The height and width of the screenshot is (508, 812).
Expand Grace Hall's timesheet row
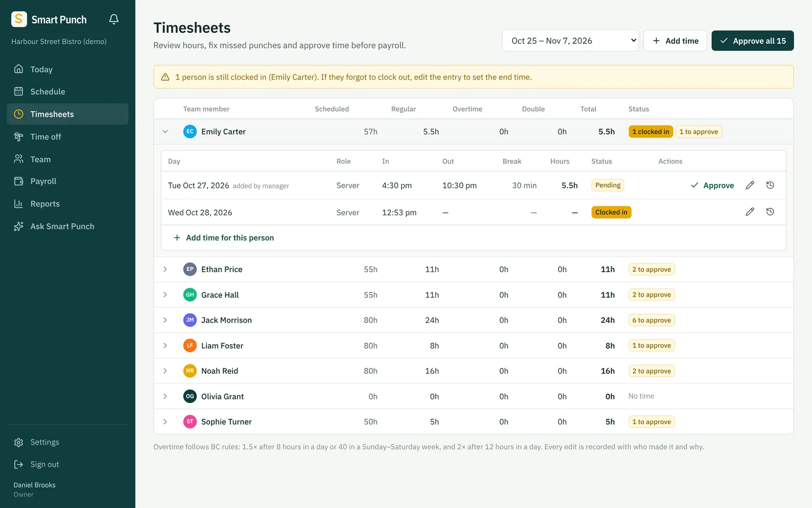pos(165,295)
